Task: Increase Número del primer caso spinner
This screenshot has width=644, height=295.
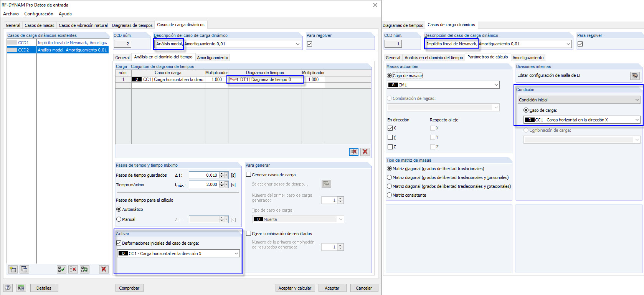Action: point(341,199)
